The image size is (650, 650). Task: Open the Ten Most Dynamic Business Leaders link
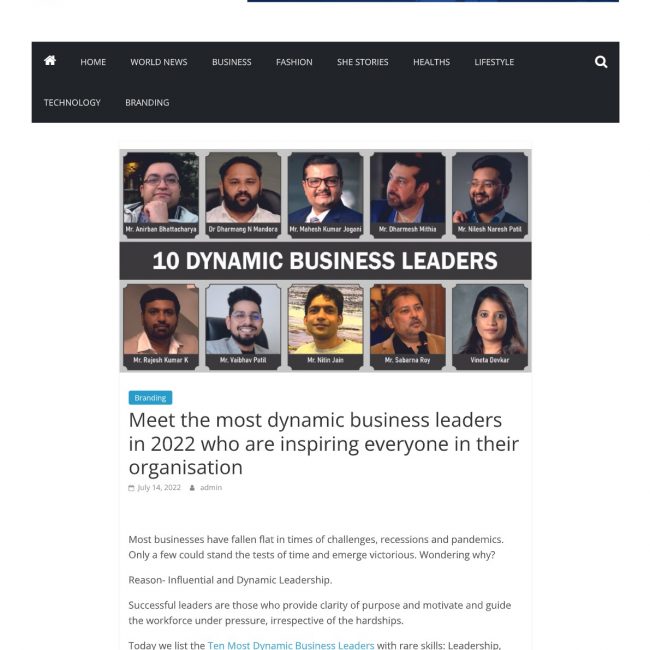tap(291, 645)
